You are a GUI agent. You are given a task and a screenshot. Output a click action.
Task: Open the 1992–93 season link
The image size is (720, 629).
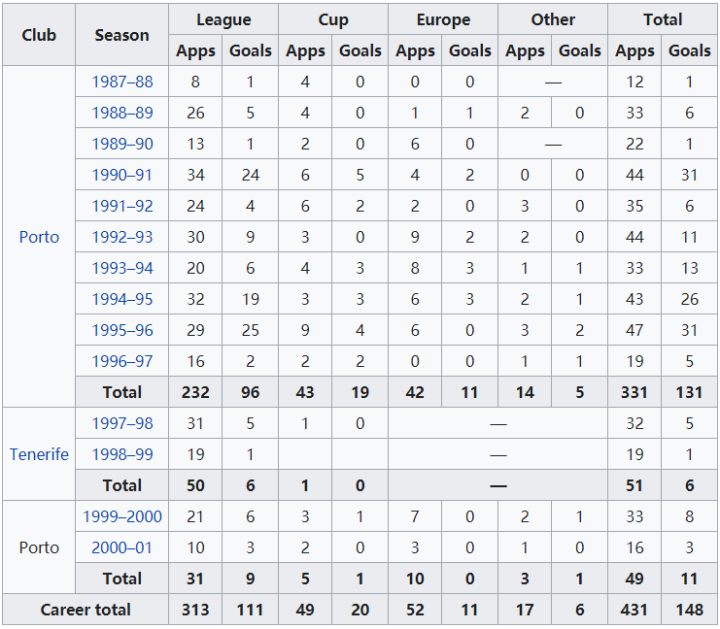click(122, 237)
